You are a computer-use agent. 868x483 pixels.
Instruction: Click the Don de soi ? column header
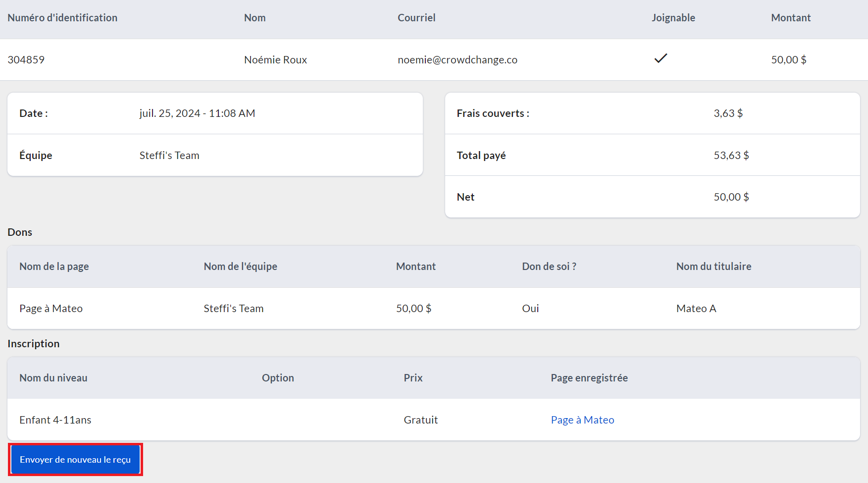coord(549,267)
